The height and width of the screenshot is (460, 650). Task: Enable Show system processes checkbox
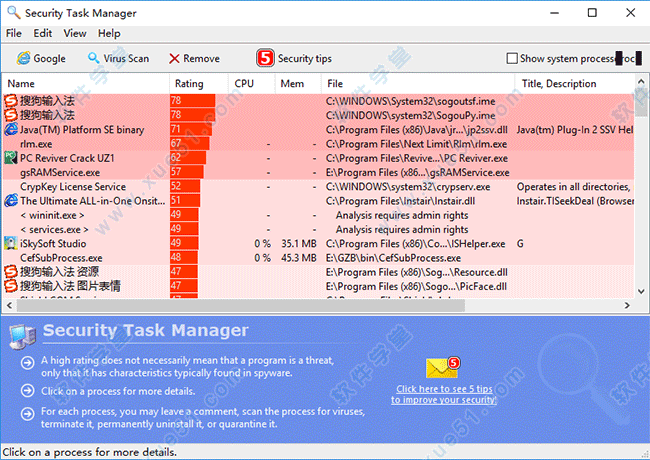pos(512,58)
